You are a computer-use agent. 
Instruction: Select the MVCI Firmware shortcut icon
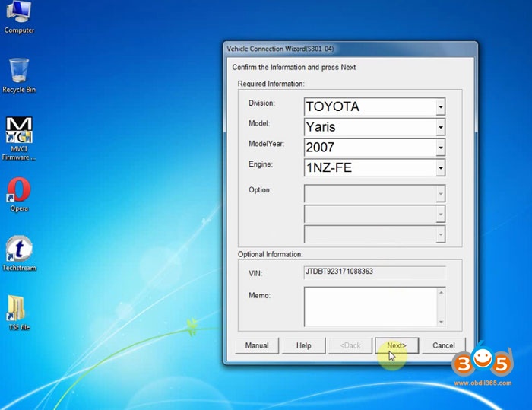(x=19, y=138)
